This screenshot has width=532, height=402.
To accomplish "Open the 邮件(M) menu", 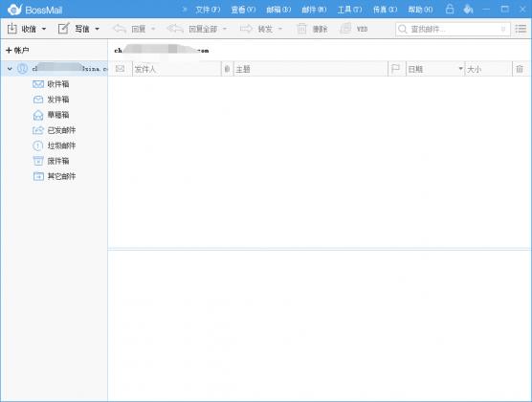I will tap(314, 10).
